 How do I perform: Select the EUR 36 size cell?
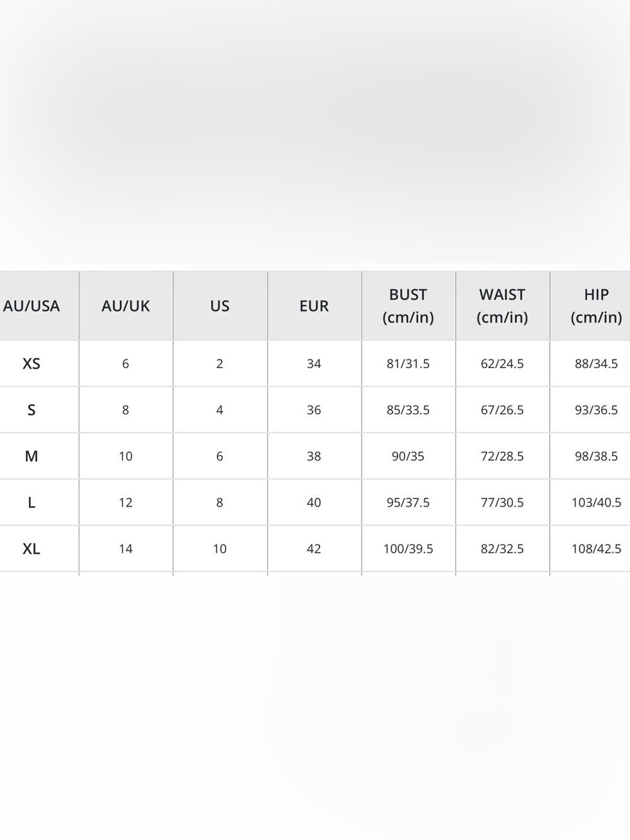click(314, 410)
